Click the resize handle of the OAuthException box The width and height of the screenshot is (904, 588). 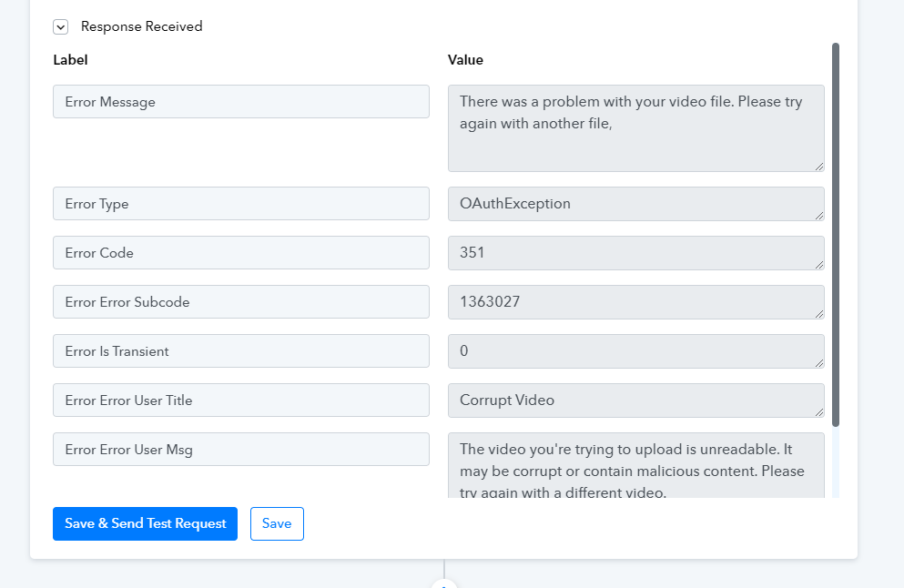pyautogui.click(x=819, y=216)
